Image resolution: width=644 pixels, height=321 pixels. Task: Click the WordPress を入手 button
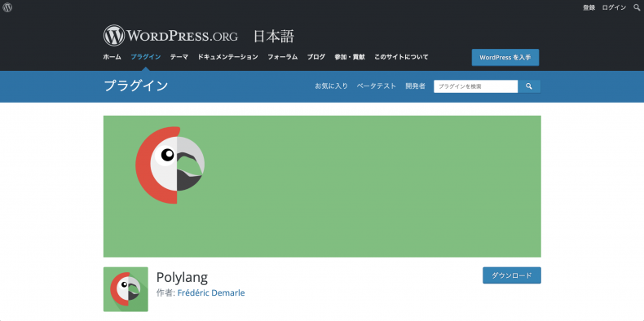point(505,58)
